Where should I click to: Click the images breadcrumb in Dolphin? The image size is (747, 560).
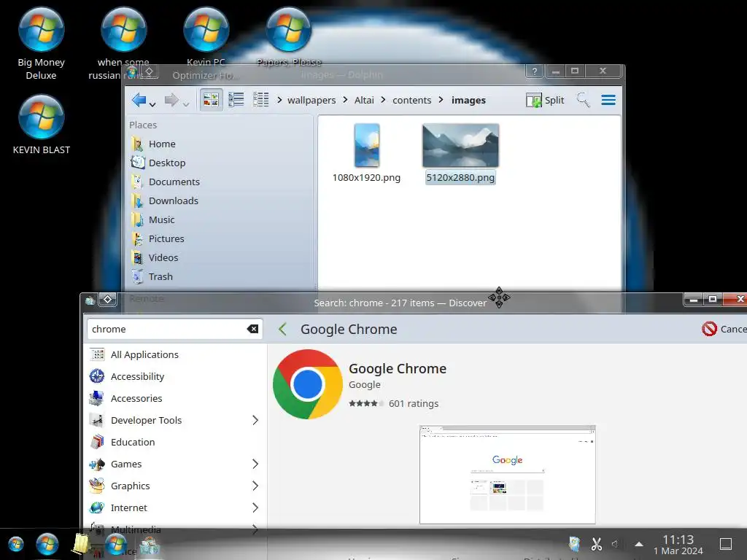468,100
